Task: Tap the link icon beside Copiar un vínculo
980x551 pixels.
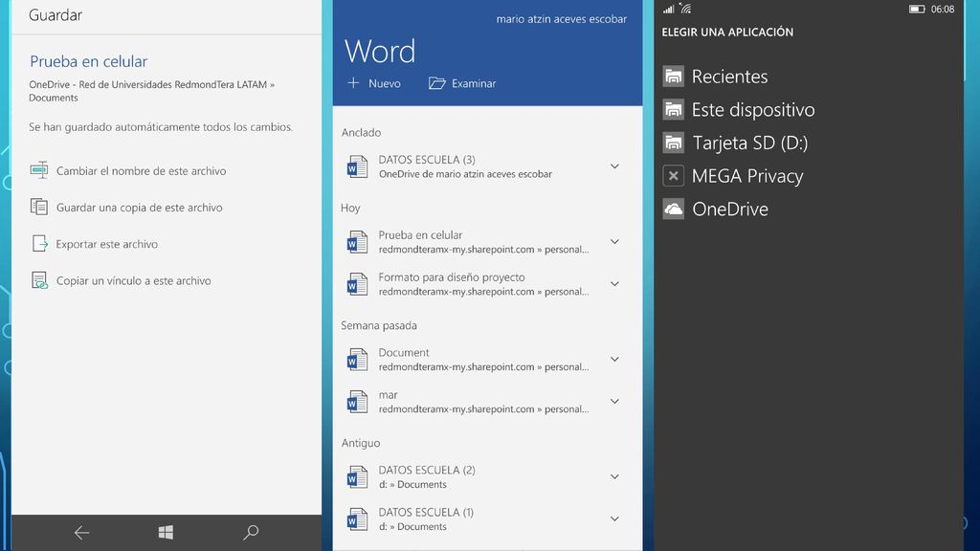Action: coord(39,280)
